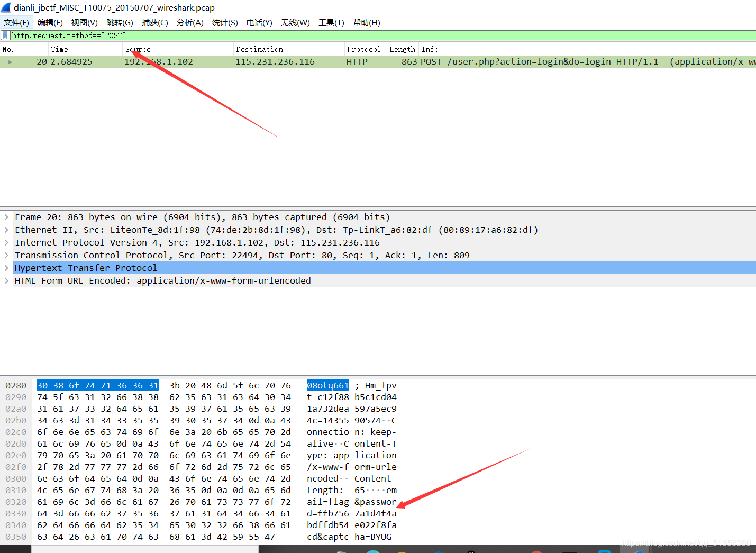Open the 电话(Y) menu
Screen dimensions: 756x553
(259, 23)
